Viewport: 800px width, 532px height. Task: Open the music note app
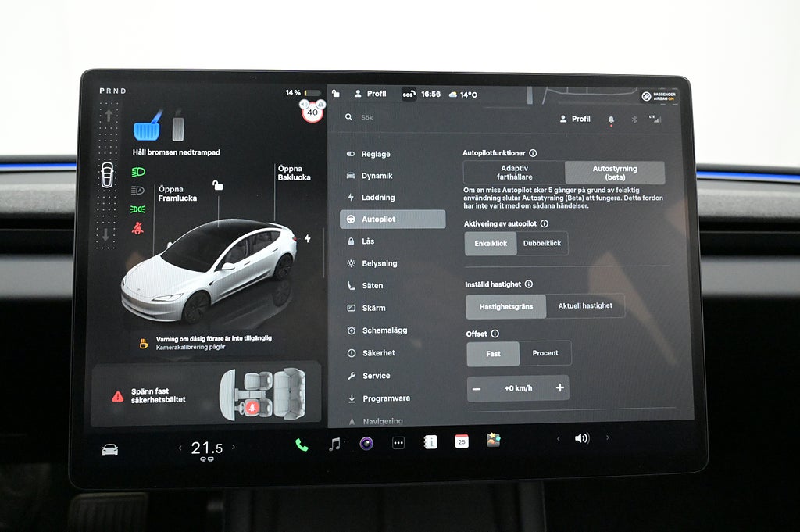pyautogui.click(x=334, y=444)
